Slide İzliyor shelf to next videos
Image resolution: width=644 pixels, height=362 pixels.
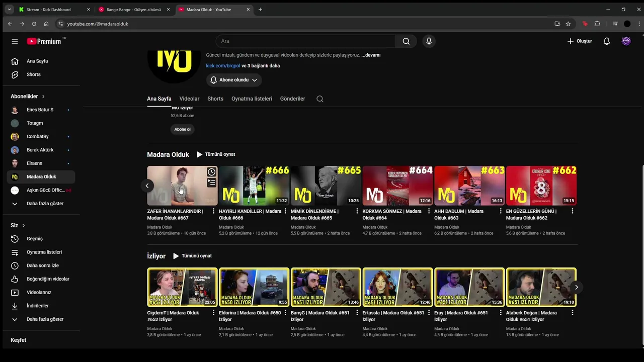pyautogui.click(x=577, y=287)
